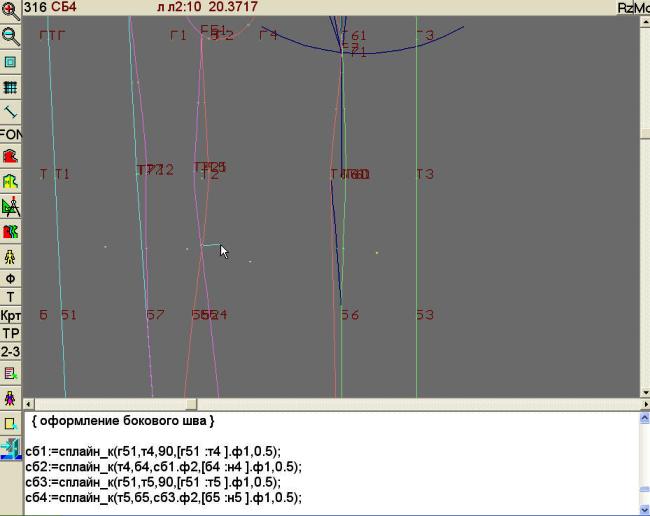Select the zoom in magnifier tool
This screenshot has height=516, width=650.
10,10
